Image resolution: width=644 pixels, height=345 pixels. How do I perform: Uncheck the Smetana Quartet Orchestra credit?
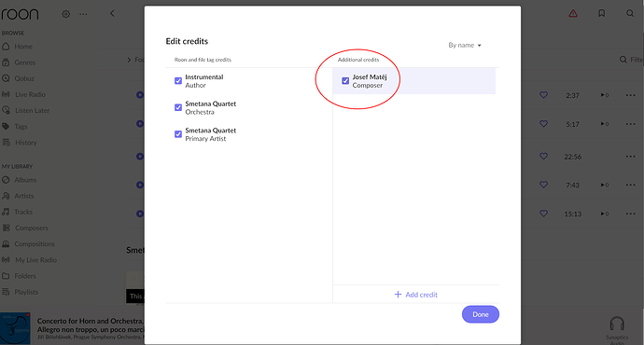178,107
